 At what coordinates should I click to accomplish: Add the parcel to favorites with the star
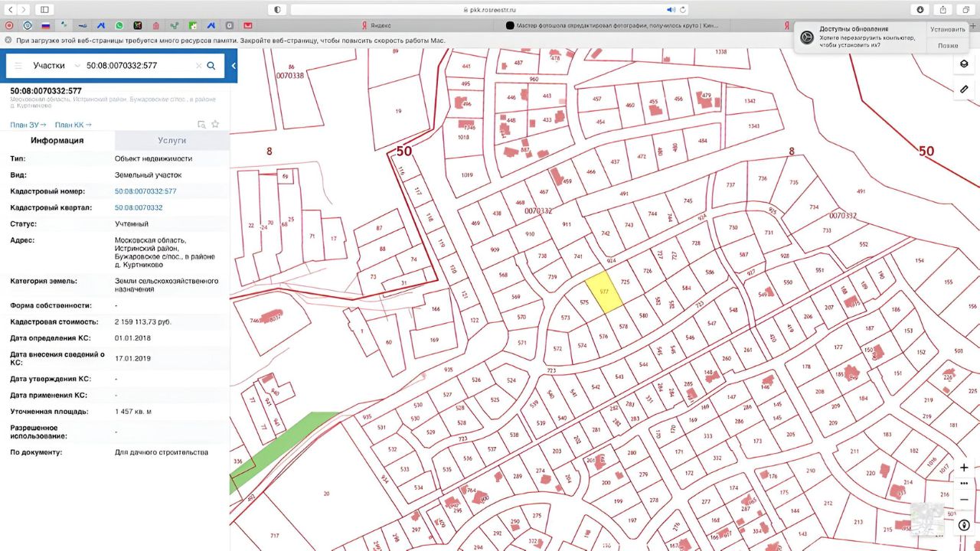point(215,124)
